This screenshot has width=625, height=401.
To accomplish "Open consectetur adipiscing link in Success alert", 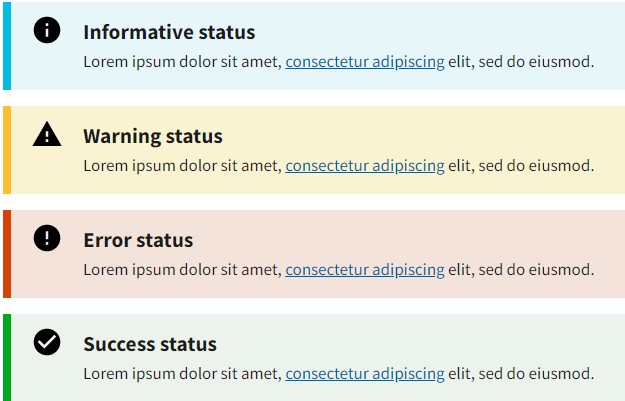I will [x=365, y=374].
